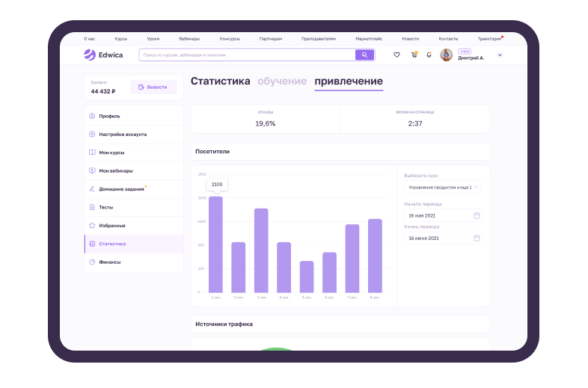Click the gear icon beside Настройки аккаунта
Image resolution: width=588 pixels, height=388 pixels.
pos(92,135)
